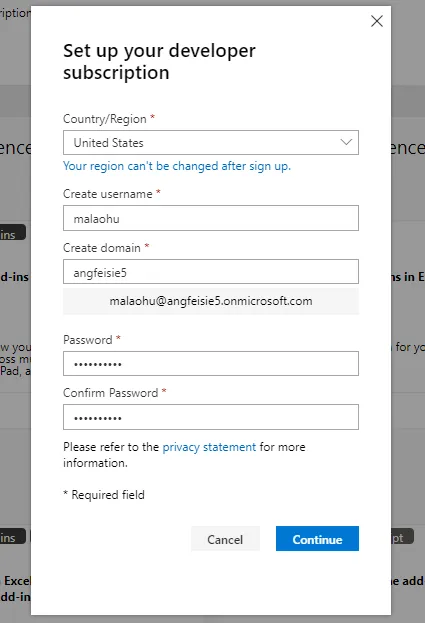The width and height of the screenshot is (425, 623).
Task: Click the generated malaohu@angfeisie5.onmicrosoft.com address
Action: [x=211, y=301]
